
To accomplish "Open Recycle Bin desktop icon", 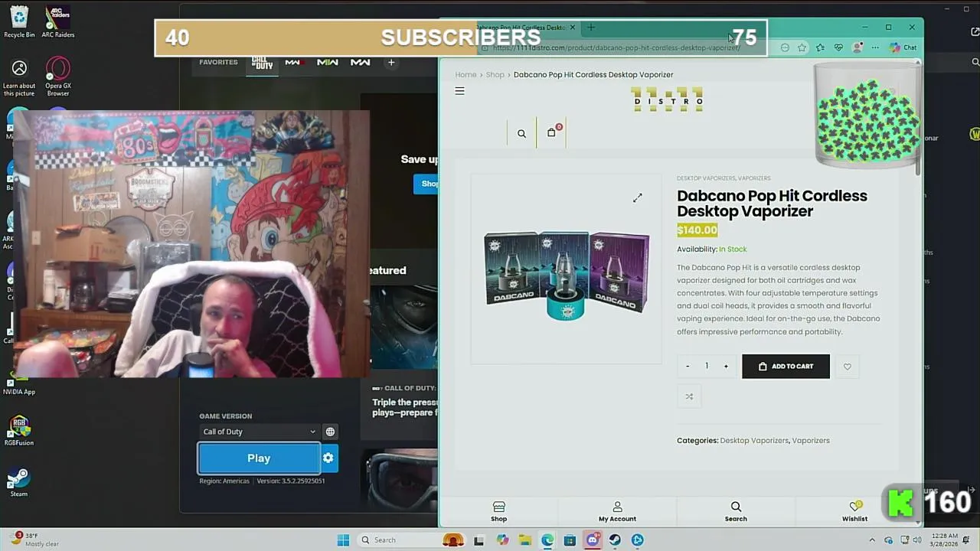I will 19,21.
